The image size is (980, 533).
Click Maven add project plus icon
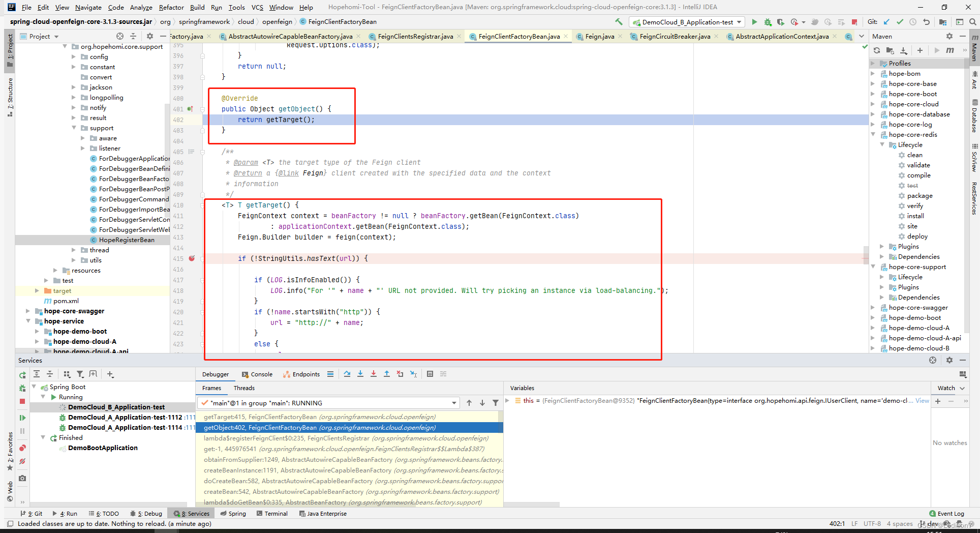[920, 50]
